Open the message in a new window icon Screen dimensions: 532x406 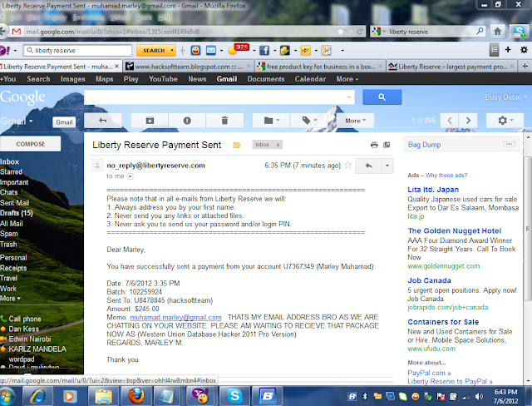387,145
